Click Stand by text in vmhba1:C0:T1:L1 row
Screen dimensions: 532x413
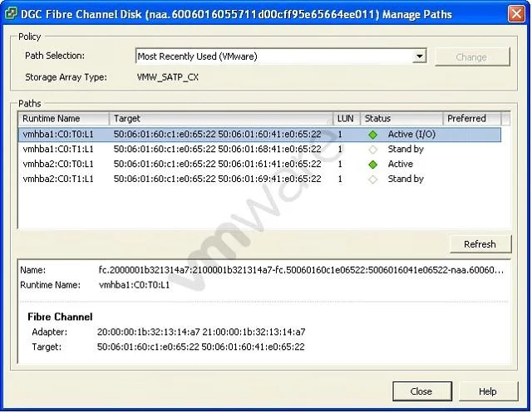pyautogui.click(x=406, y=150)
